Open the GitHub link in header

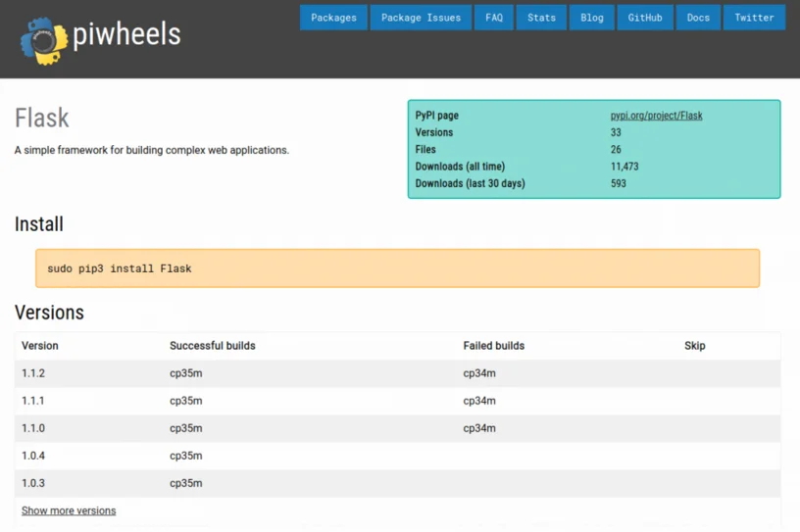645,18
